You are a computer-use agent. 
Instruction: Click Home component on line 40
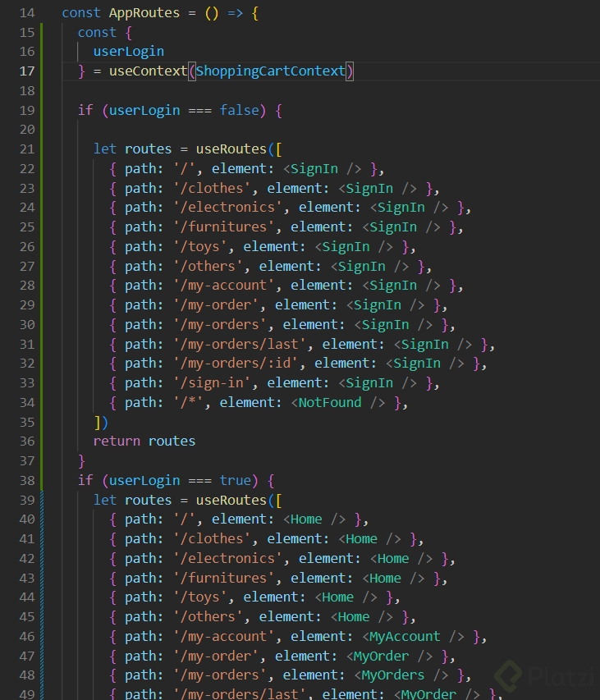(x=306, y=519)
